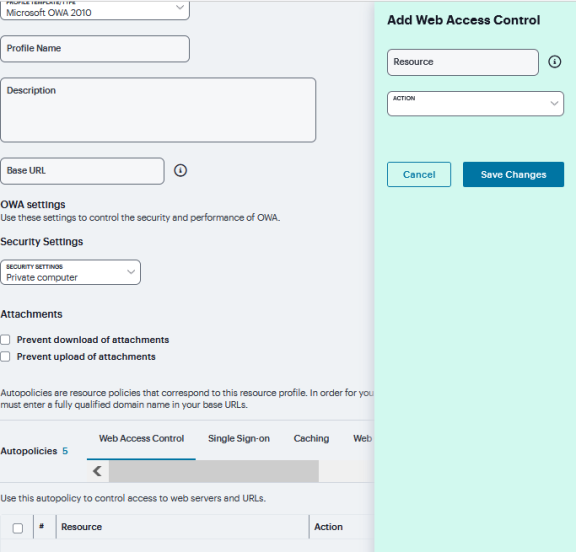The width and height of the screenshot is (576, 552).
Task: Click the Save Changes button
Action: click(x=513, y=174)
